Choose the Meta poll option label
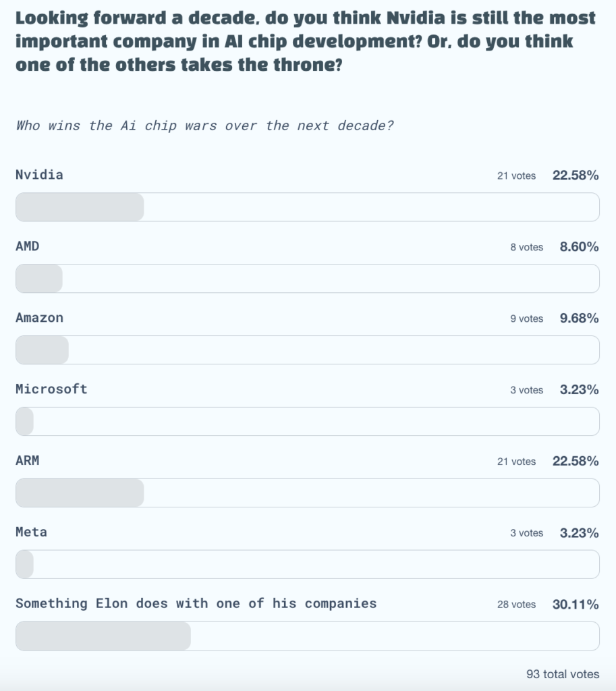616x691 pixels. pyautogui.click(x=32, y=532)
